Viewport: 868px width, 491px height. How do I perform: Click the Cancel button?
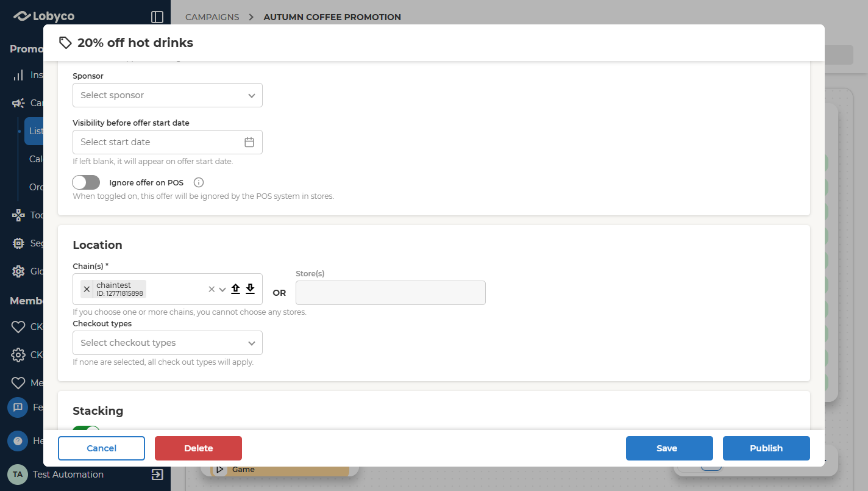(101, 448)
